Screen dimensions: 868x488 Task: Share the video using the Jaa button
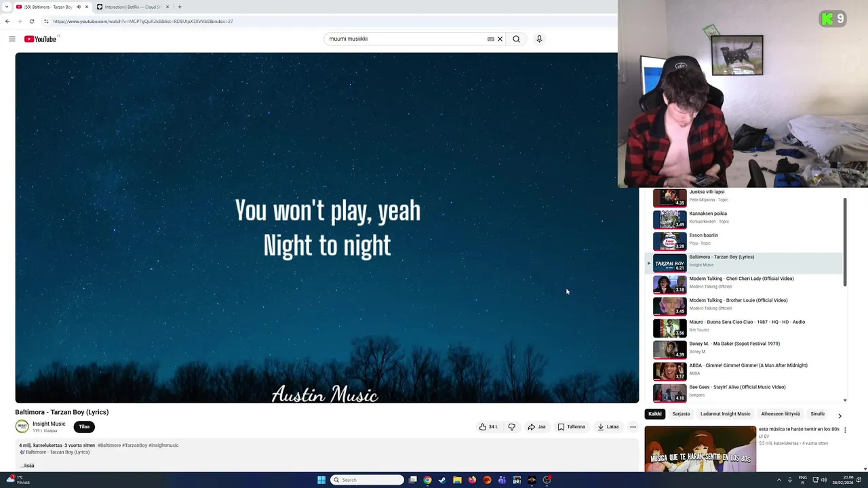(x=537, y=427)
